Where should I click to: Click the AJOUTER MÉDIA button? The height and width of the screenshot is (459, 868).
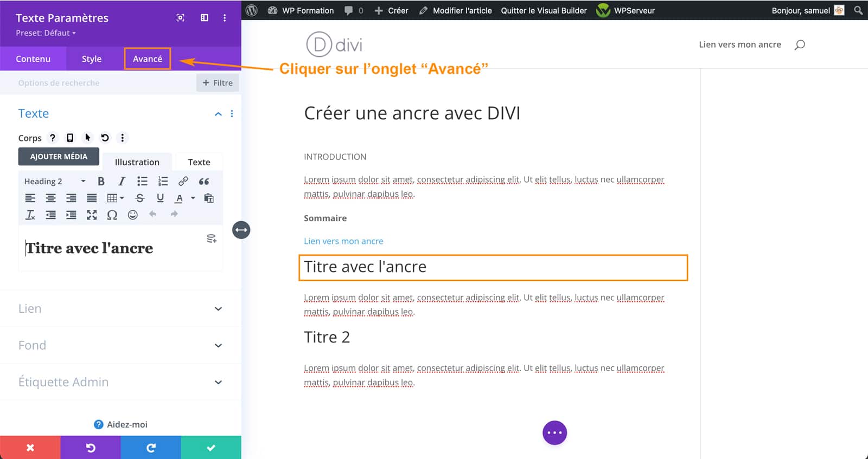tap(59, 157)
